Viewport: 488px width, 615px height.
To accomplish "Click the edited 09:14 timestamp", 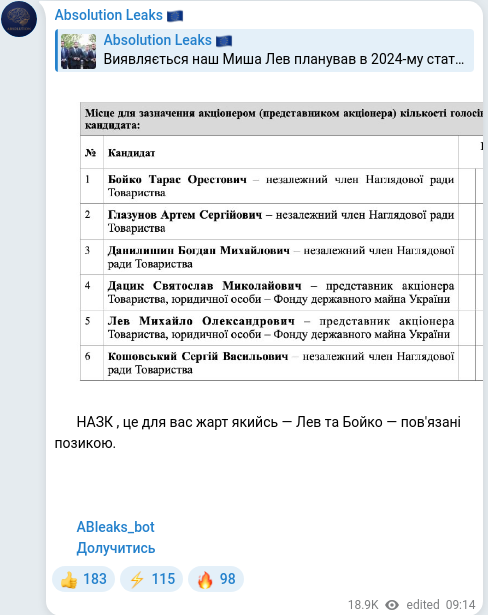I will (x=441, y=605).
